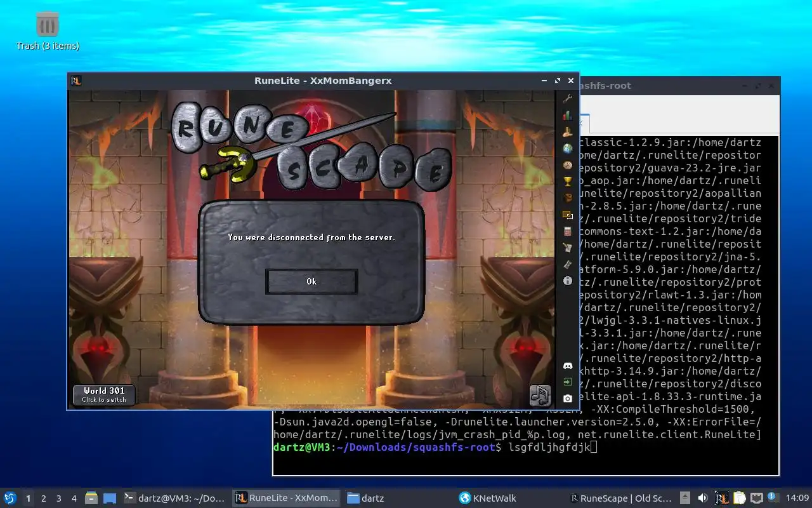
Task: Open the file manager drawer icon in taskbar
Action: point(91,498)
